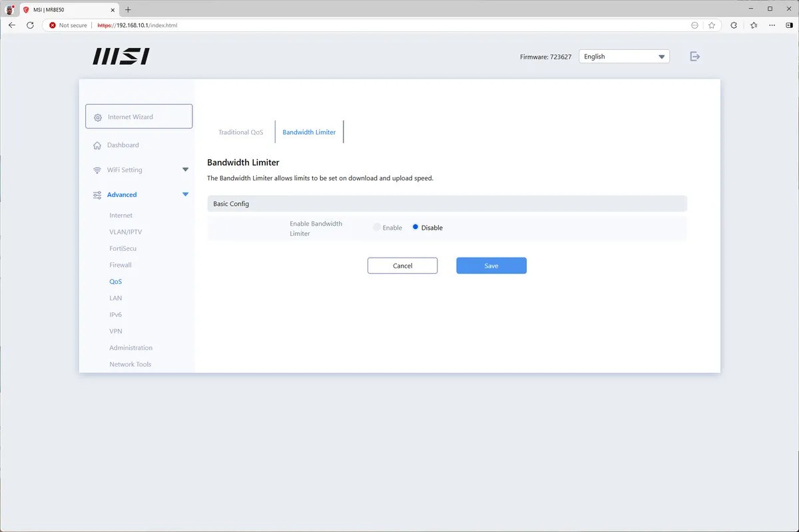Select the Disable radio button
Image resolution: width=799 pixels, height=532 pixels.
pos(415,228)
